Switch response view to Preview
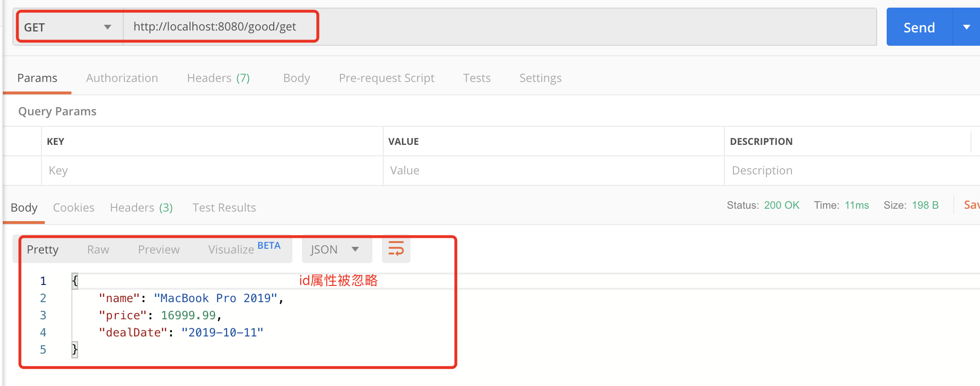980x386 pixels. pos(159,250)
